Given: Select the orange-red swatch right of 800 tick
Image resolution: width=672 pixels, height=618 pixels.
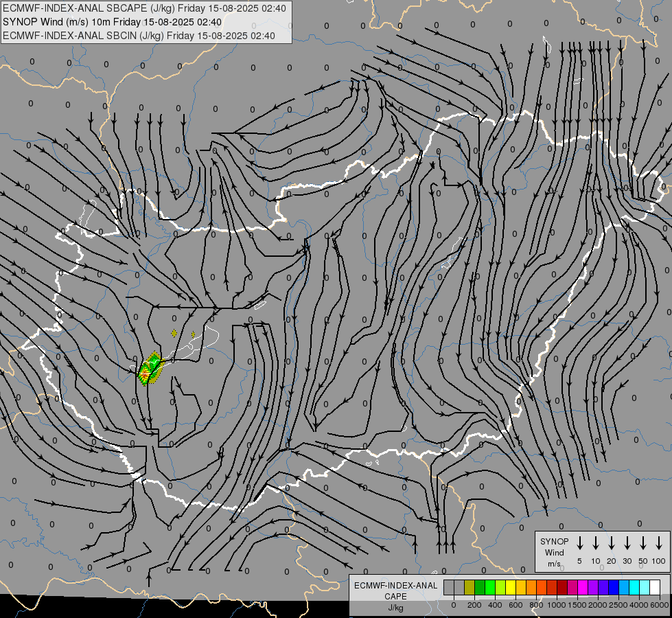Looking at the screenshot, I should pyautogui.click(x=542, y=587).
